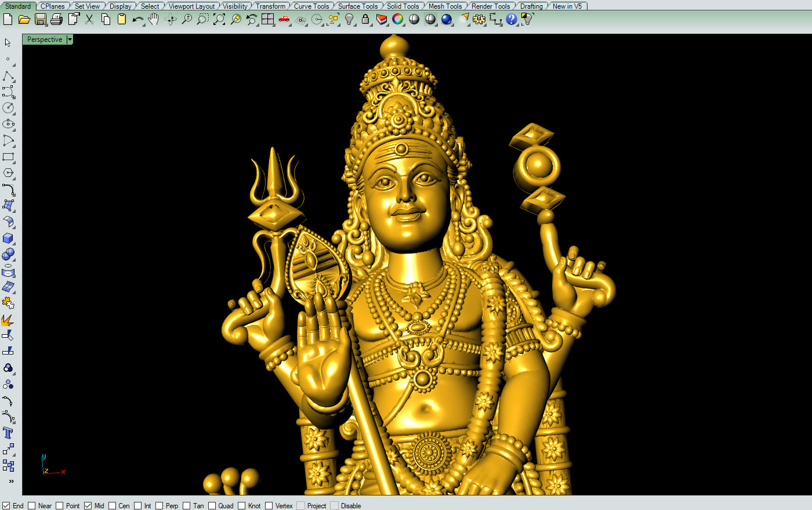The image size is (812, 510).
Task: Enable the Point osnap checkbox
Action: tap(59, 506)
